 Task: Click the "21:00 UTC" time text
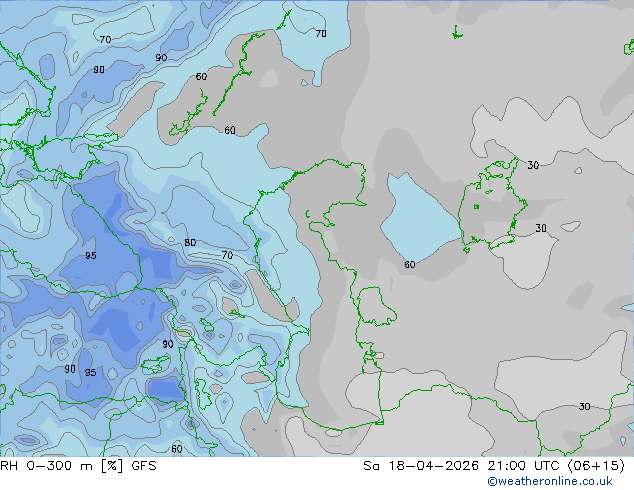pos(526,466)
